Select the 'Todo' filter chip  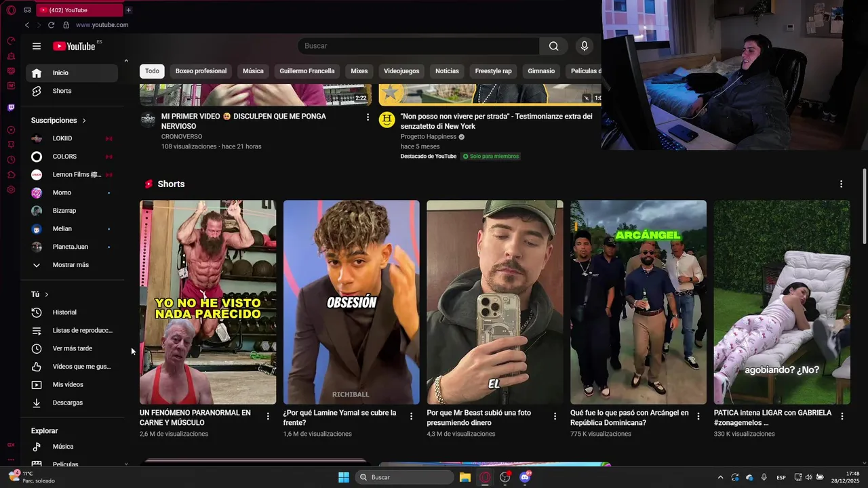coord(152,71)
